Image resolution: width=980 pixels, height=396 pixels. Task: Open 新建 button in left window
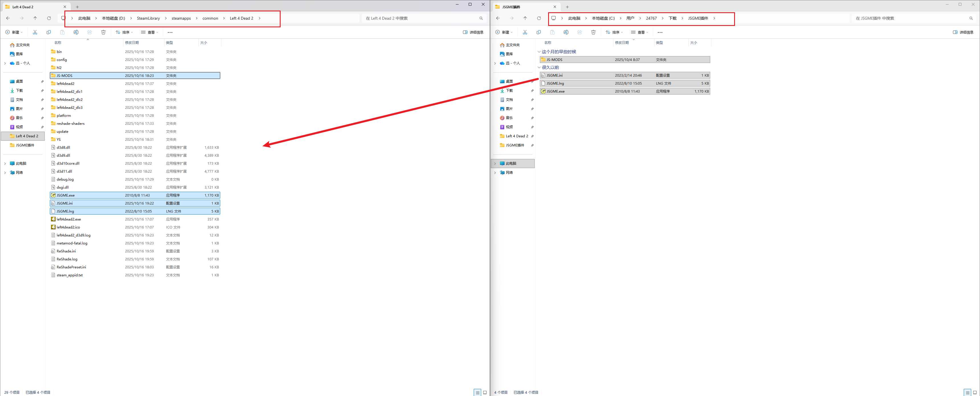(14, 32)
